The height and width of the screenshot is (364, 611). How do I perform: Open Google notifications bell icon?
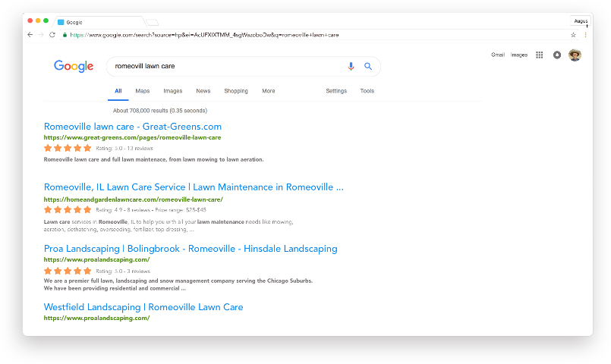[x=557, y=55]
